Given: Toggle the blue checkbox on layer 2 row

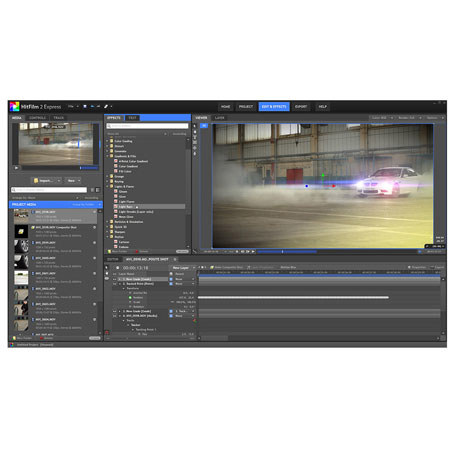Looking at the screenshot, I should (x=171, y=284).
